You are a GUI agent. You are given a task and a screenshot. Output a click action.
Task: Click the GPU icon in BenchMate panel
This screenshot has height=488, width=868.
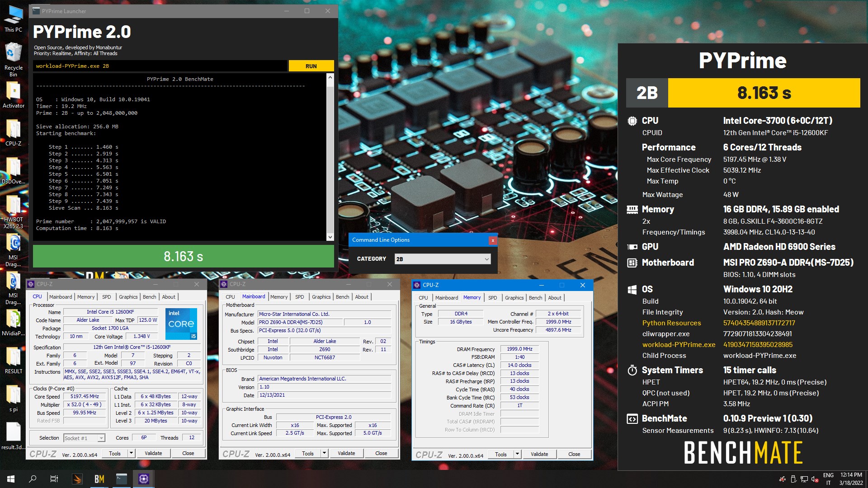[x=632, y=247]
